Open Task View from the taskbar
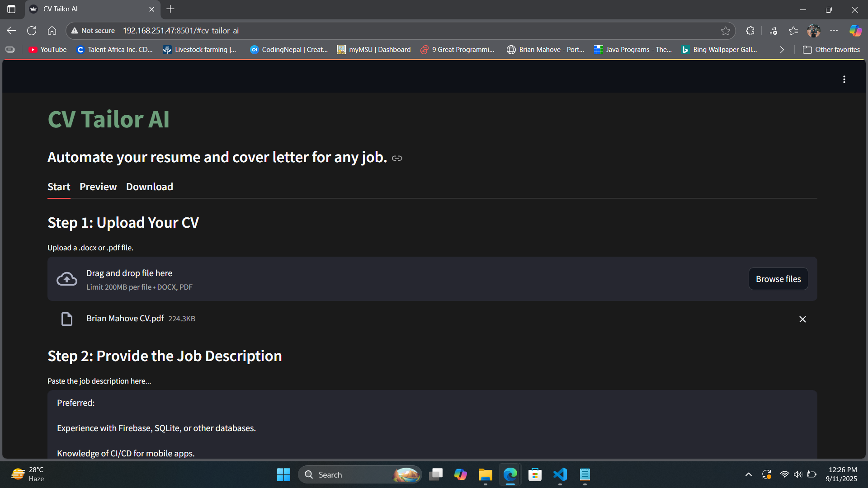Screen dimensions: 868x488 pyautogui.click(x=436, y=475)
